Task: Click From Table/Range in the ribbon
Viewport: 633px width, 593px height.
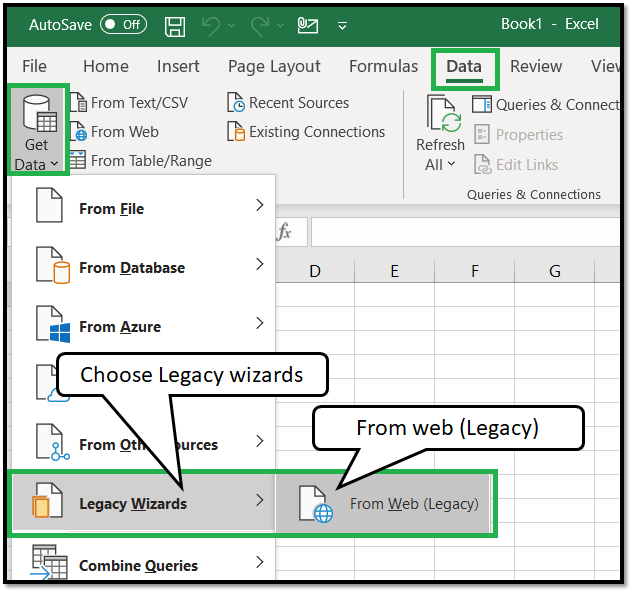Action: coord(140,161)
